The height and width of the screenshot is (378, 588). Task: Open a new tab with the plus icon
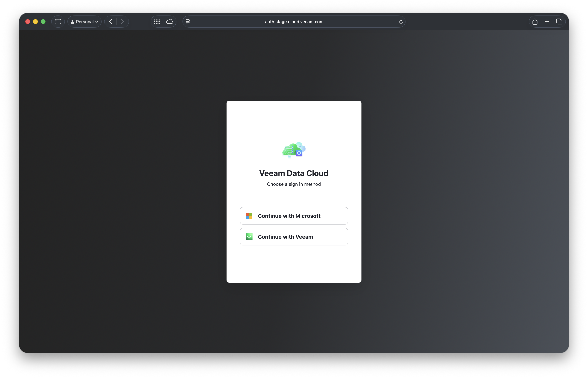point(547,22)
